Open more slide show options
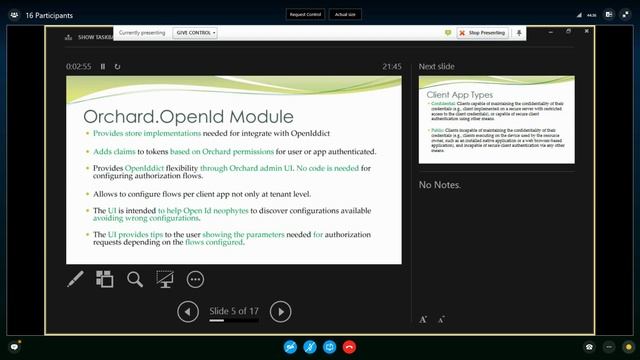This screenshot has height=360, width=640. (x=195, y=279)
